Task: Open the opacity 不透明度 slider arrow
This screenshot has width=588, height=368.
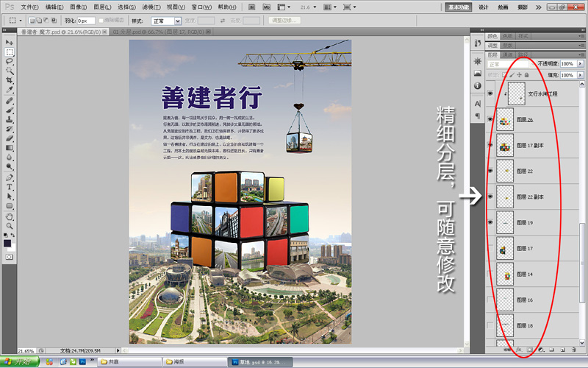Action: point(580,64)
